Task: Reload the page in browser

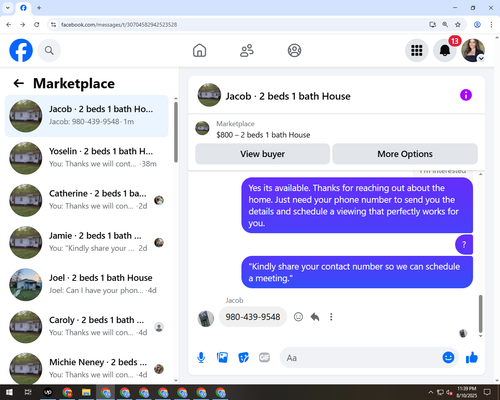Action: tap(37, 25)
